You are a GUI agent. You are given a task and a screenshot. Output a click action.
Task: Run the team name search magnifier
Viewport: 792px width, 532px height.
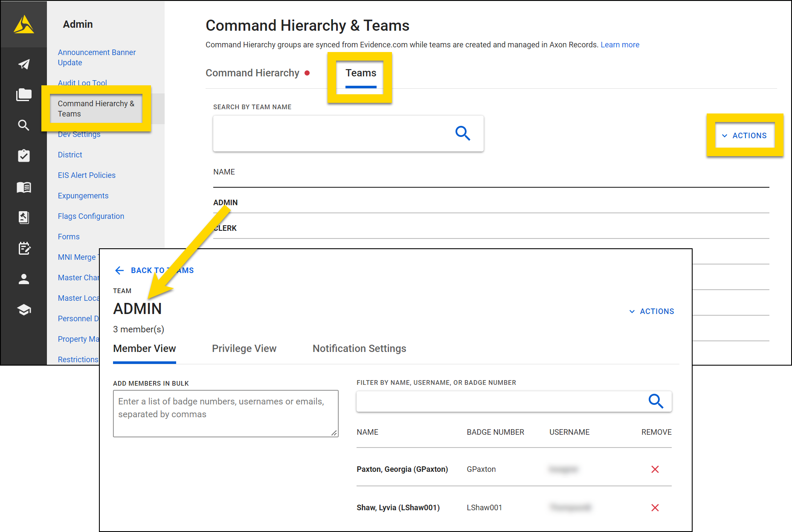click(x=463, y=134)
